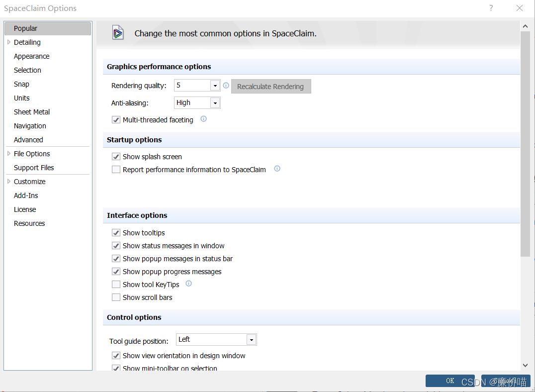Select Sheet Metal options
The height and width of the screenshot is (392, 535).
(x=32, y=112)
